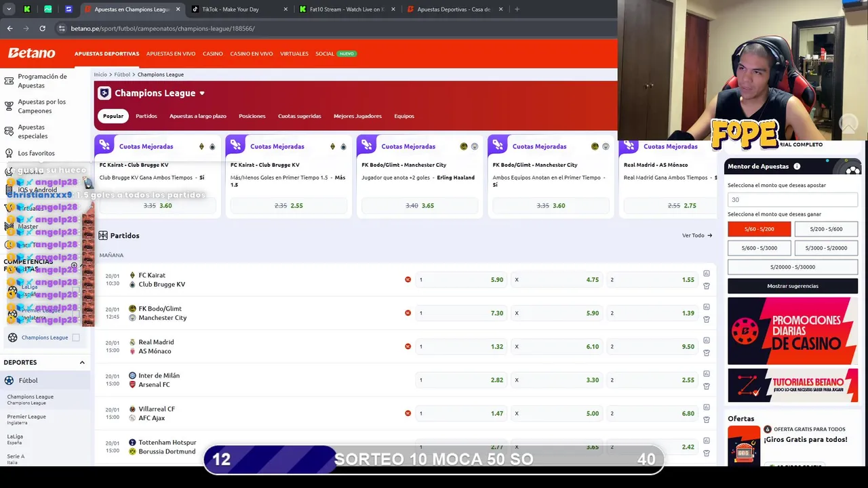The image size is (868, 488).
Task: Open stats icon for FC Kairat match
Action: 706,274
